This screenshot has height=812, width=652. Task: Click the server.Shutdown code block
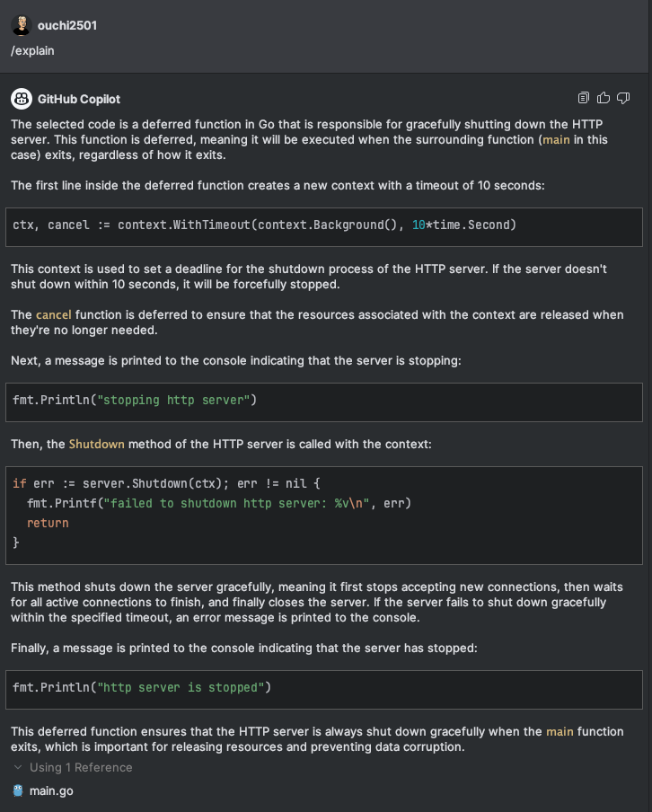point(326,515)
